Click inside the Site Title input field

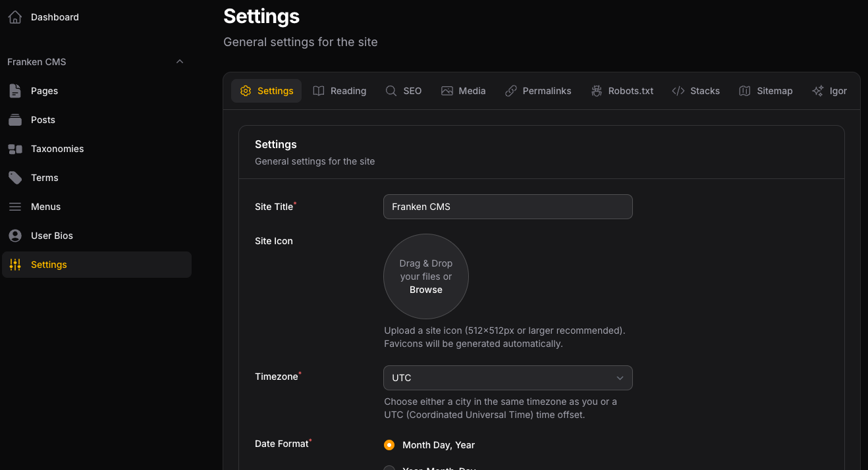[x=507, y=207]
